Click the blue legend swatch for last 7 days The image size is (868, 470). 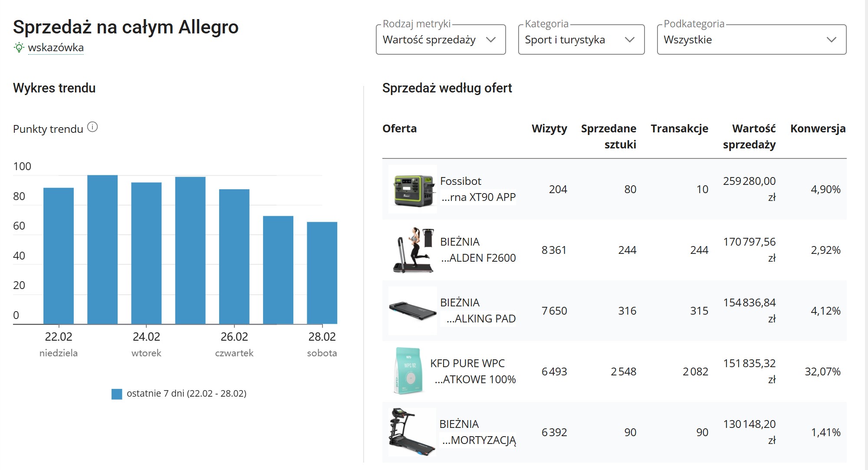point(117,394)
